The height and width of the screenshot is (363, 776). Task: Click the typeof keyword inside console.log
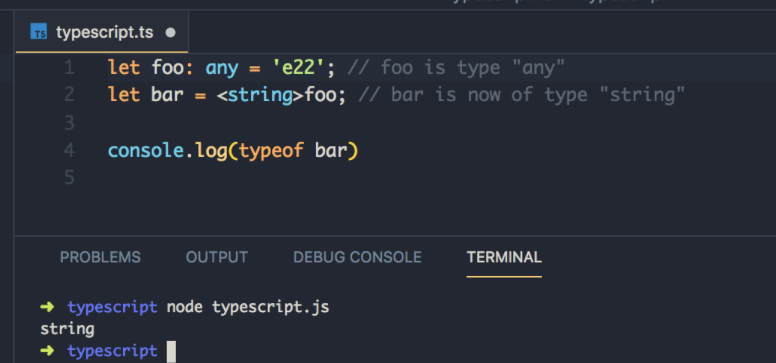(271, 151)
